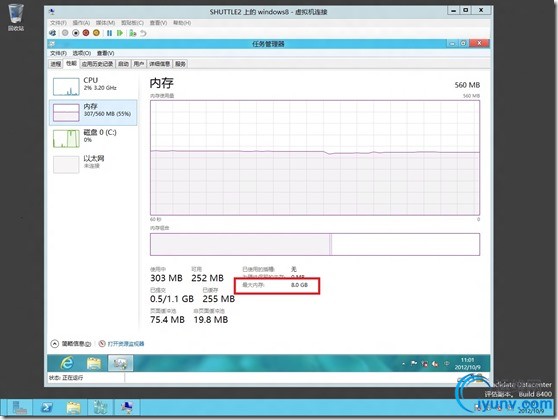Screen dimensions: 558x420
Task: Show hidden tray icons on the guest taskbar
Action: click(x=403, y=363)
